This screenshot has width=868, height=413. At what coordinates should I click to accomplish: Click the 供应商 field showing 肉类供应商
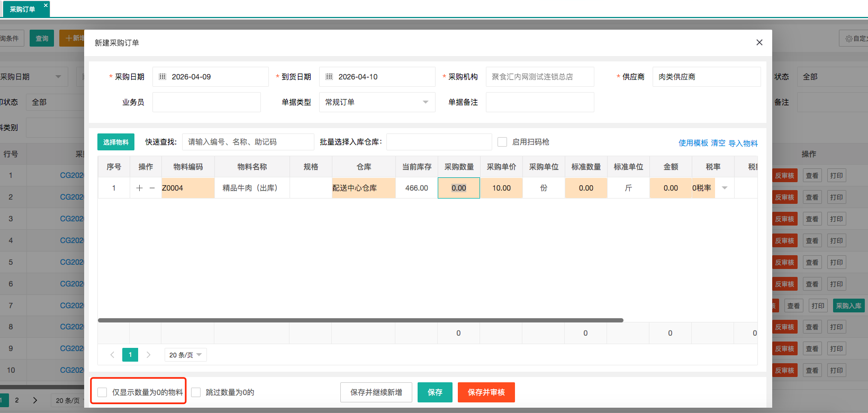click(x=707, y=77)
